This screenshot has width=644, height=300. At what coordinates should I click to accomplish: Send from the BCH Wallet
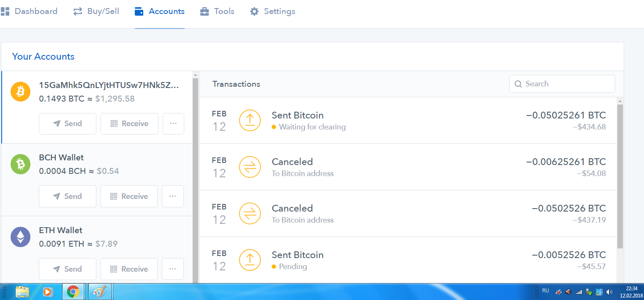point(68,196)
